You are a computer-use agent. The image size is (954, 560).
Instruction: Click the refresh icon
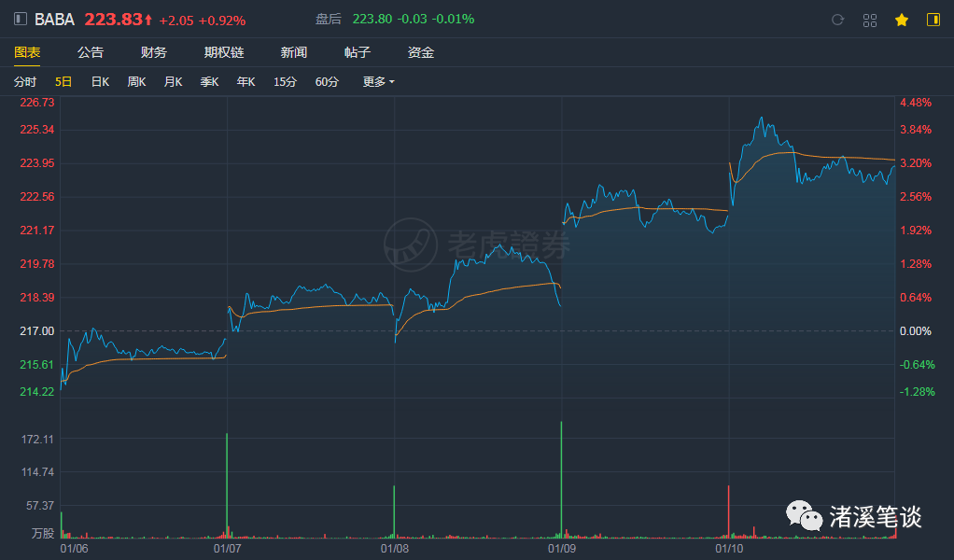(x=838, y=20)
